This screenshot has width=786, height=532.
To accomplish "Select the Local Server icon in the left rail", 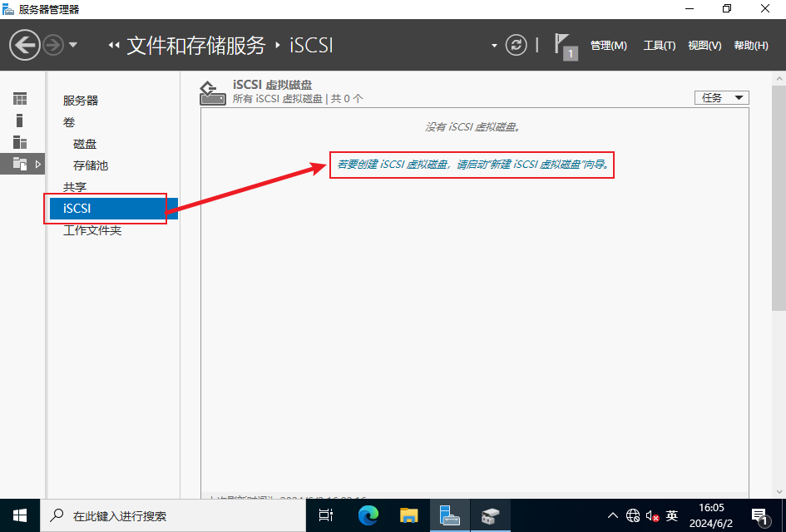I will [x=20, y=120].
